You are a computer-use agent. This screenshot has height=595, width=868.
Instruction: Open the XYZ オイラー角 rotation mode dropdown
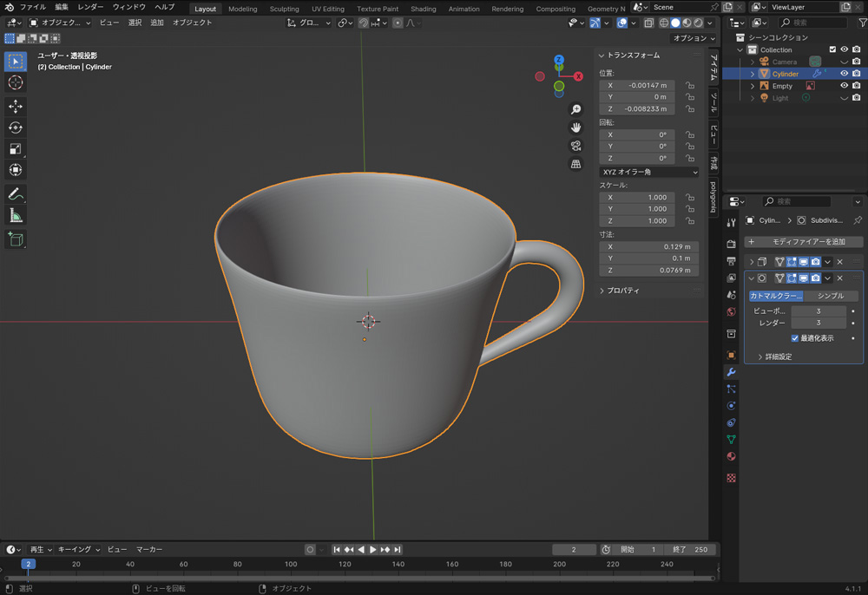pyautogui.click(x=649, y=172)
